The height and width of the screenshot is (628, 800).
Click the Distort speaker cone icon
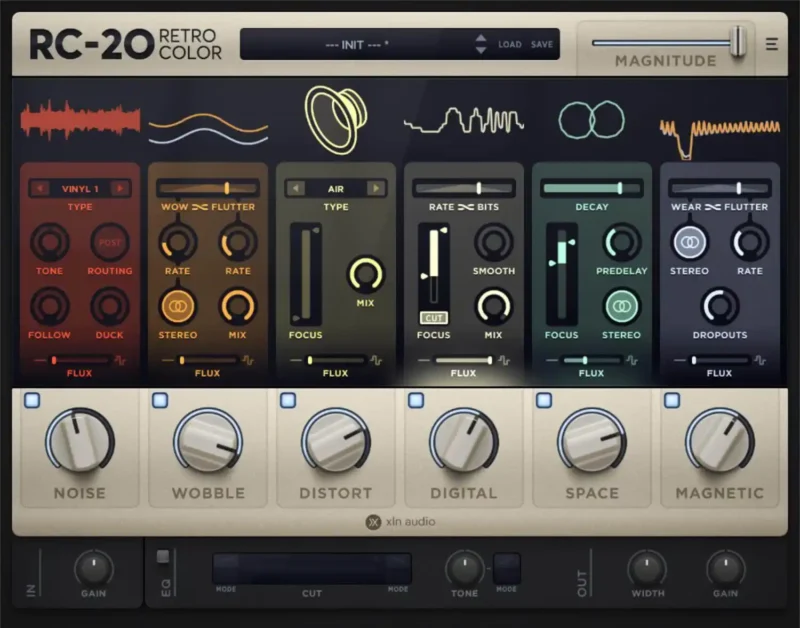[x=335, y=118]
